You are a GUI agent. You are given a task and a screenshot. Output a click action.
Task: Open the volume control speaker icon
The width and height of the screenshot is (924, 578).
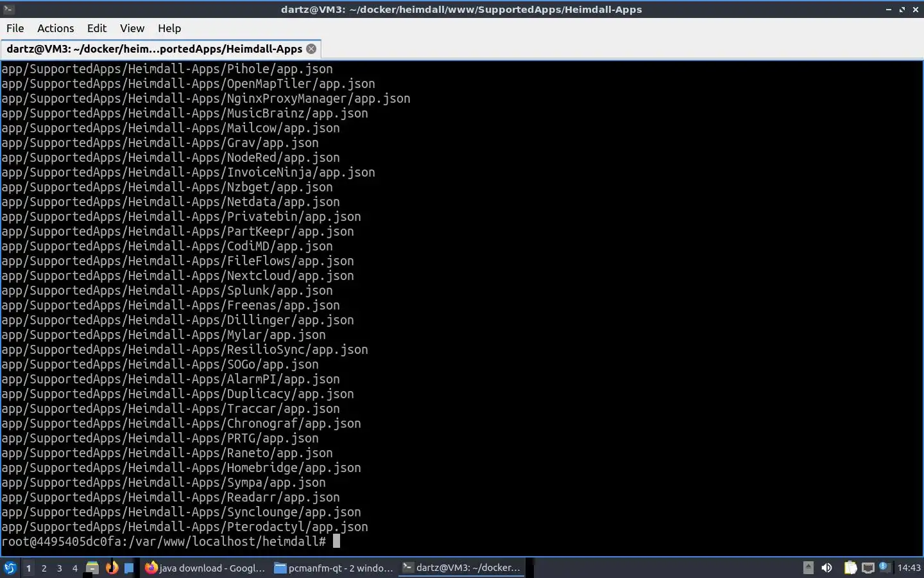click(x=826, y=568)
